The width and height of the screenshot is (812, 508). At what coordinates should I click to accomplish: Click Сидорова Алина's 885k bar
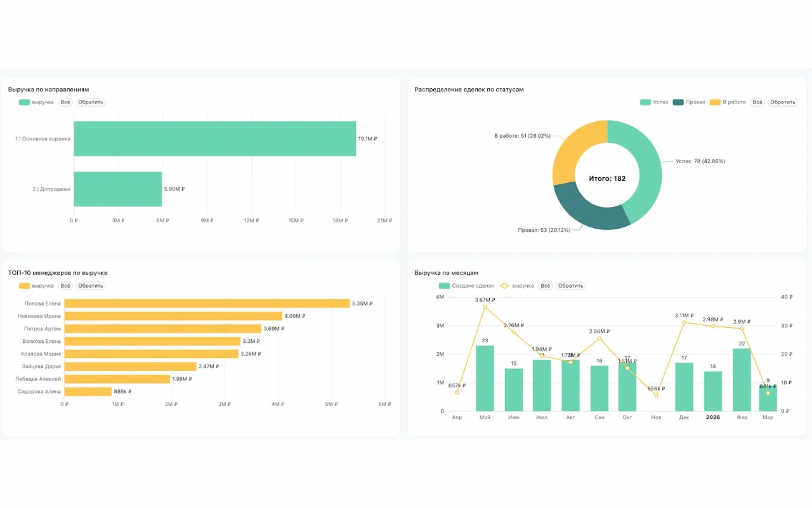88,392
